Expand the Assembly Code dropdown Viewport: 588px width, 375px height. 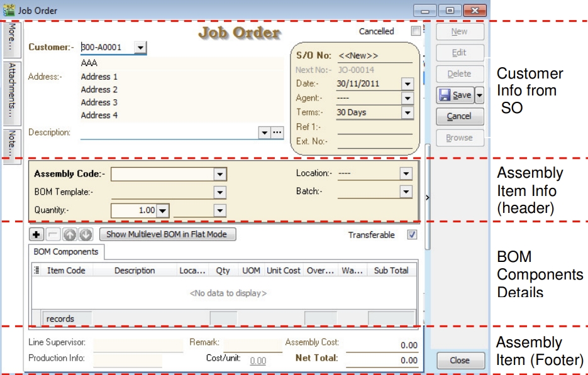(x=219, y=174)
